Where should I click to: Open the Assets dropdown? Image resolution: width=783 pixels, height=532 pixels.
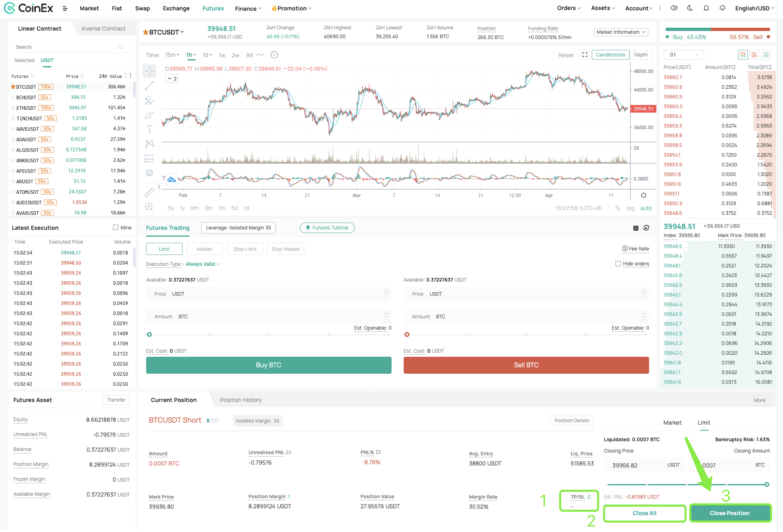[x=603, y=8]
